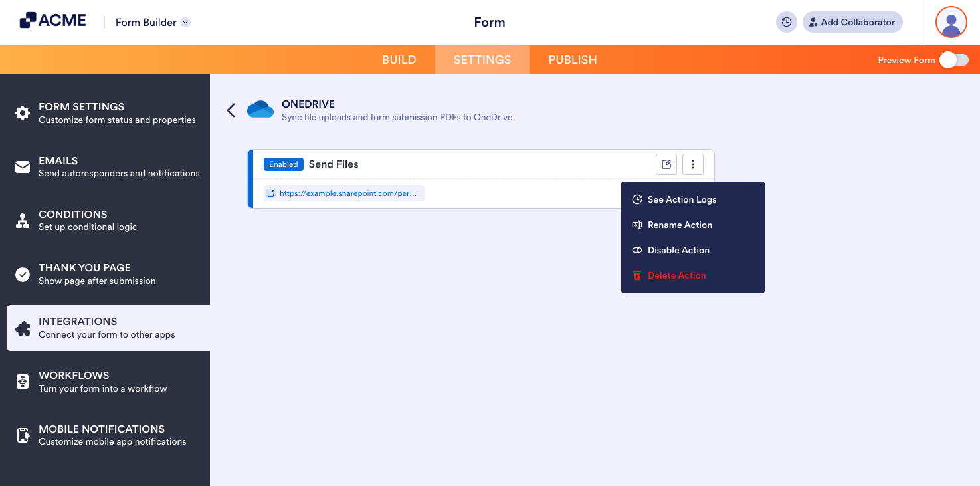Screen dimensions: 980x486
Task: Select Rename Action from the context menu
Action: 680,225
